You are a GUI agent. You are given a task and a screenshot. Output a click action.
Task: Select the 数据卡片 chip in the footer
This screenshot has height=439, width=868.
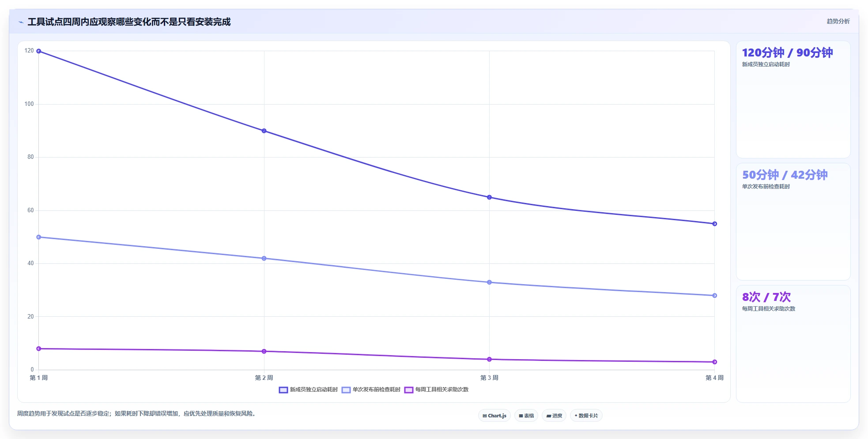586,416
